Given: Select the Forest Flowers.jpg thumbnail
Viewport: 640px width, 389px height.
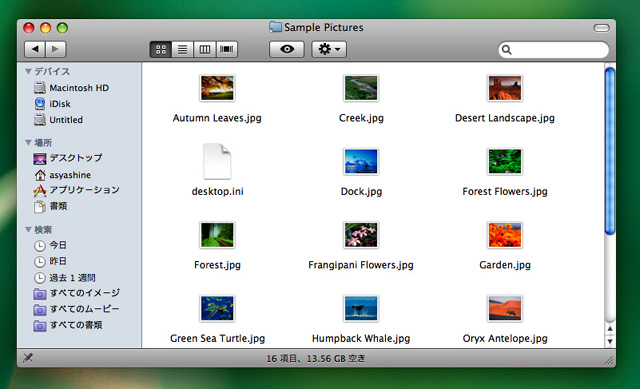Looking at the screenshot, I should pos(504,161).
